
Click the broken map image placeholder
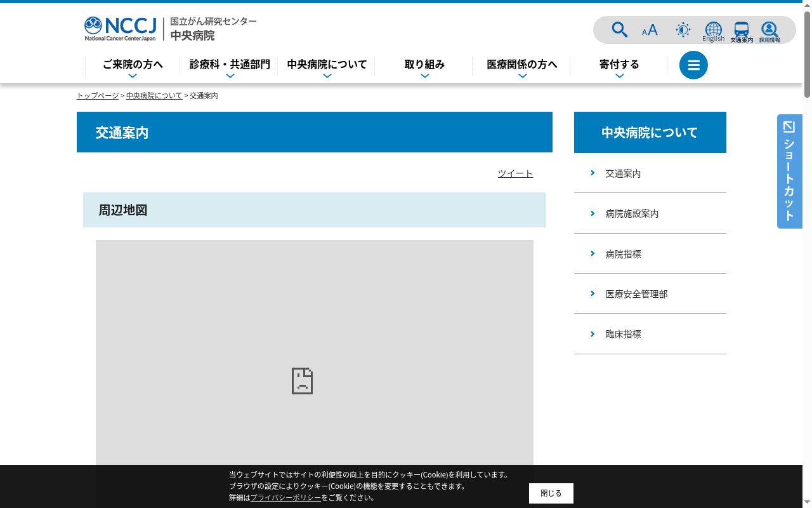coord(315,374)
